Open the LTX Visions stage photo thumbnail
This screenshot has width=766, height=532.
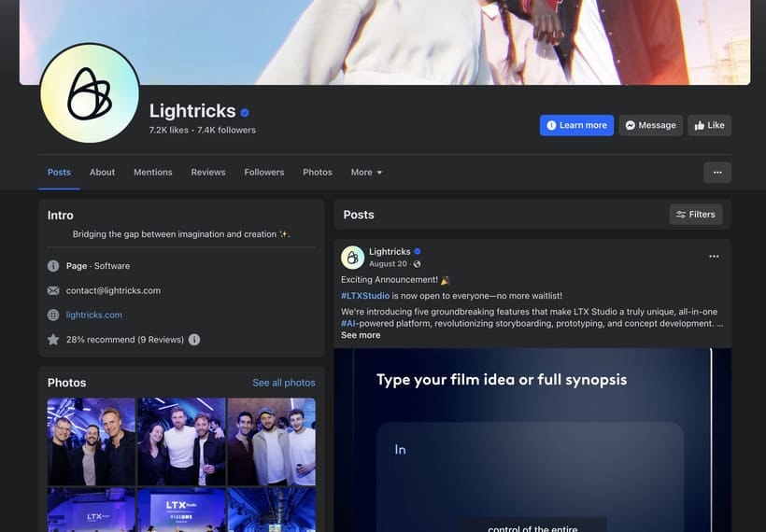(181, 510)
